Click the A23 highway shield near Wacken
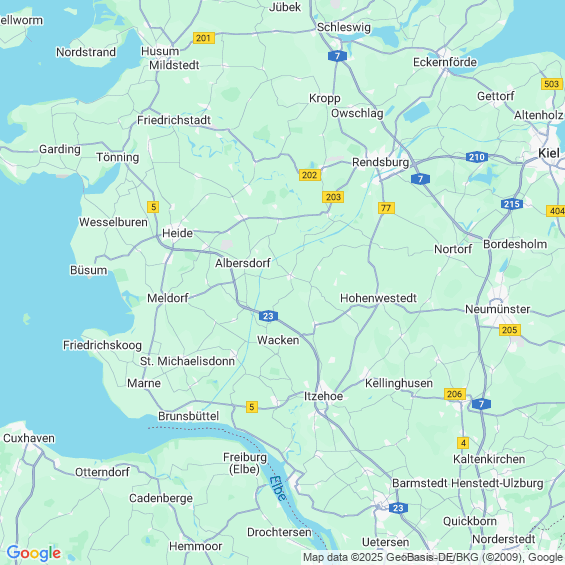 [x=268, y=316]
